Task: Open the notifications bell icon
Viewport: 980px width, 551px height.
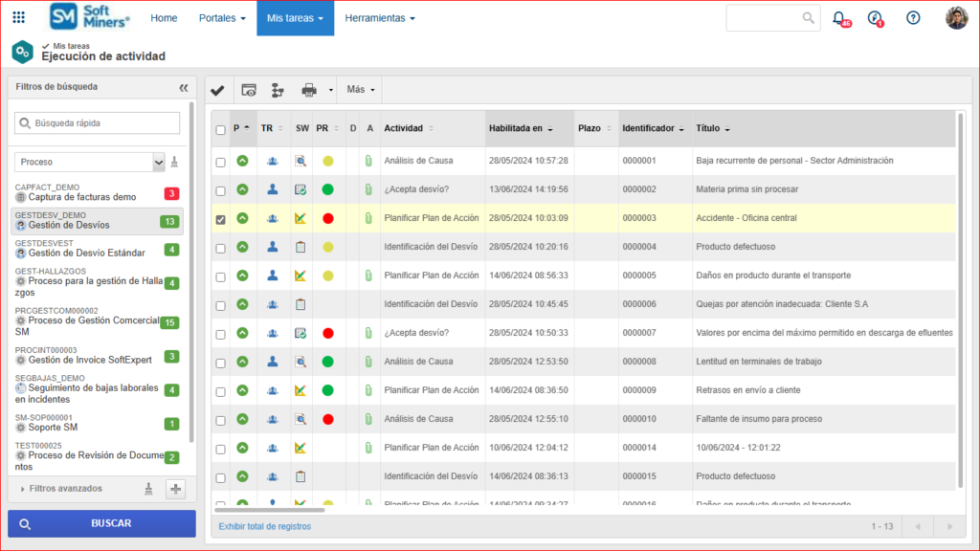Action: click(x=839, y=18)
